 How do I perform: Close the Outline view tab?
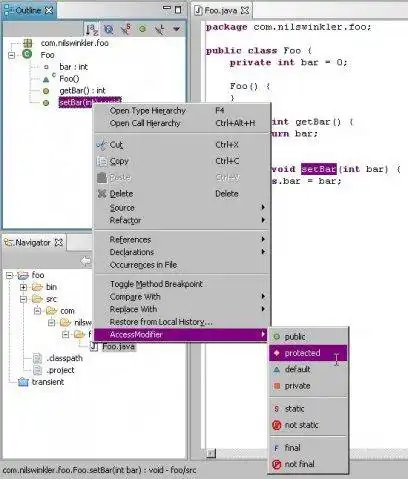[x=49, y=10]
